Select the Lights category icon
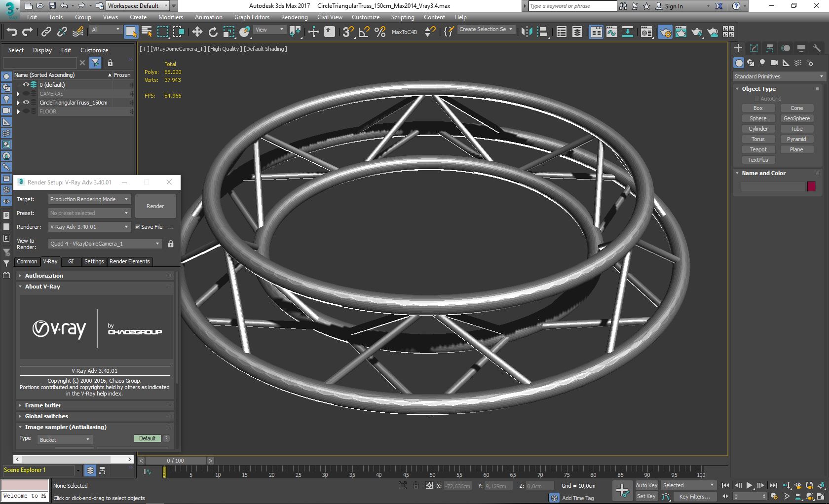The width and height of the screenshot is (829, 504). [x=762, y=63]
